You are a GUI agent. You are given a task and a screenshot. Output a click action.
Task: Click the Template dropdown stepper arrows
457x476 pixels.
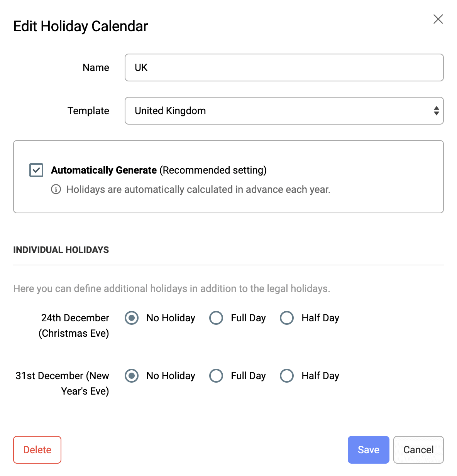click(436, 111)
